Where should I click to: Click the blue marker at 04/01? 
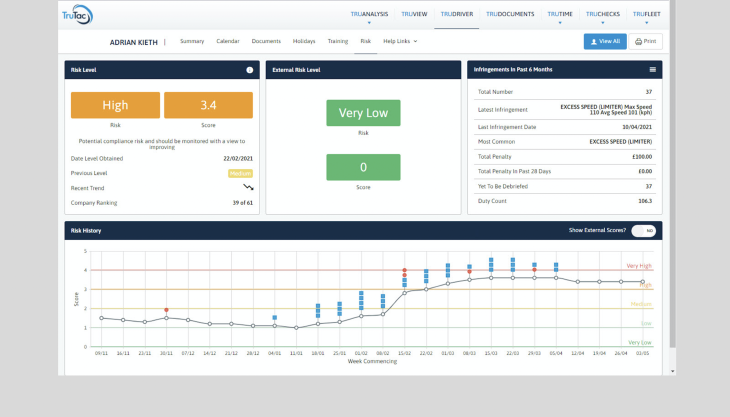[x=275, y=318]
